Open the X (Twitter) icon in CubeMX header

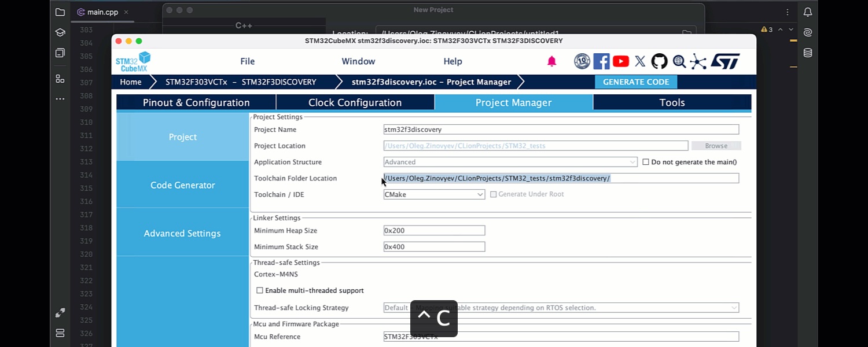640,61
